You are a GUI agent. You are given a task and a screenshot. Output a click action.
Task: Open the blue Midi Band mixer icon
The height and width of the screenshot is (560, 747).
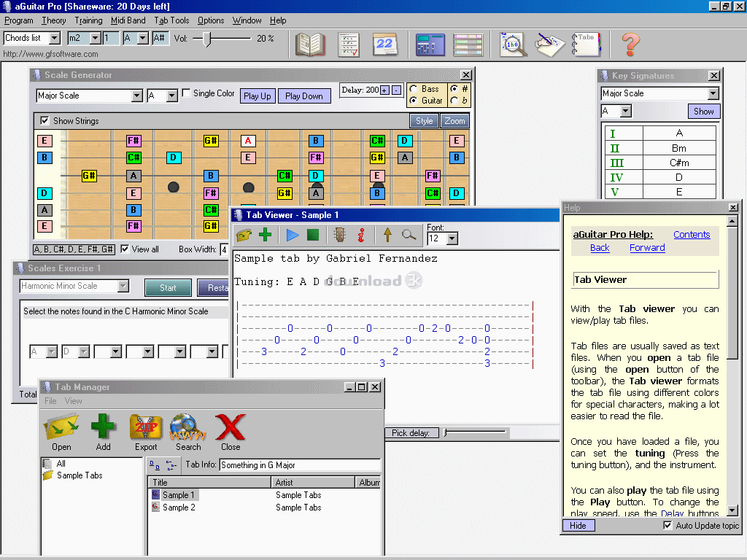pyautogui.click(x=430, y=44)
